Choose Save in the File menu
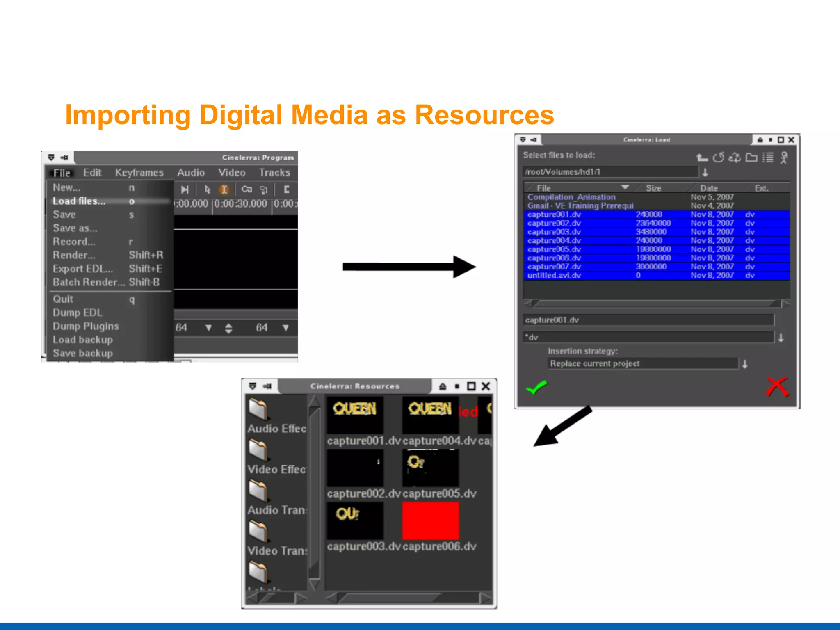The width and height of the screenshot is (840, 630). 109,215
